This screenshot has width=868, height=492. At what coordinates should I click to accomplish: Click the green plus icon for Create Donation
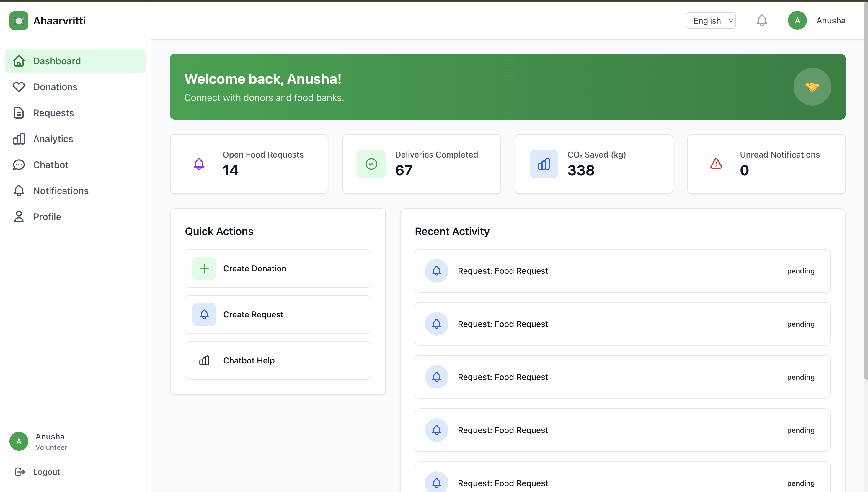click(x=204, y=268)
